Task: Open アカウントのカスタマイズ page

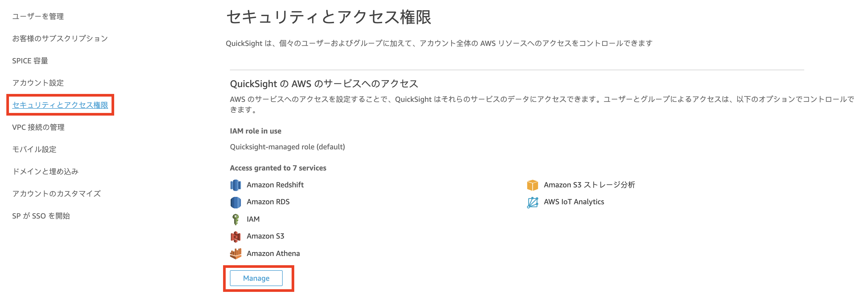Action: (x=56, y=194)
